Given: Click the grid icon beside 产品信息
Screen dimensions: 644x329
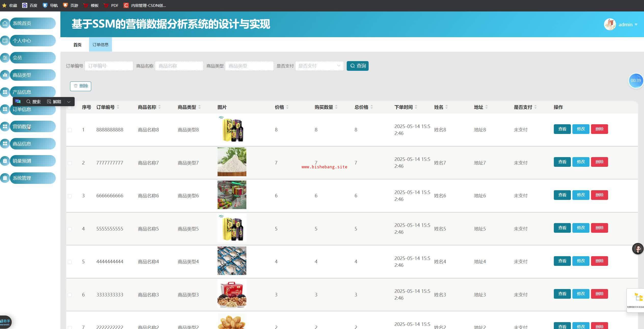Looking at the screenshot, I should click(5, 92).
